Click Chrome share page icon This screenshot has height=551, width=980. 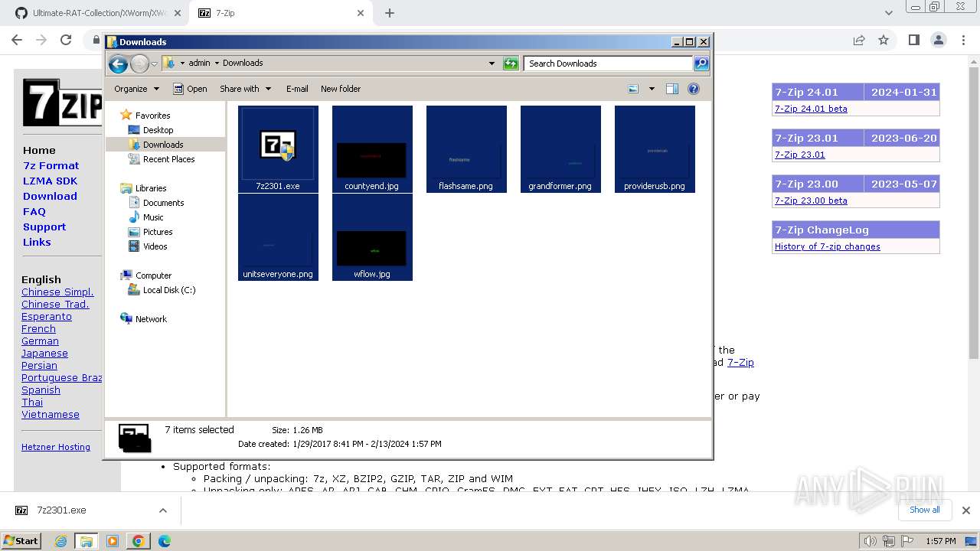click(x=859, y=40)
